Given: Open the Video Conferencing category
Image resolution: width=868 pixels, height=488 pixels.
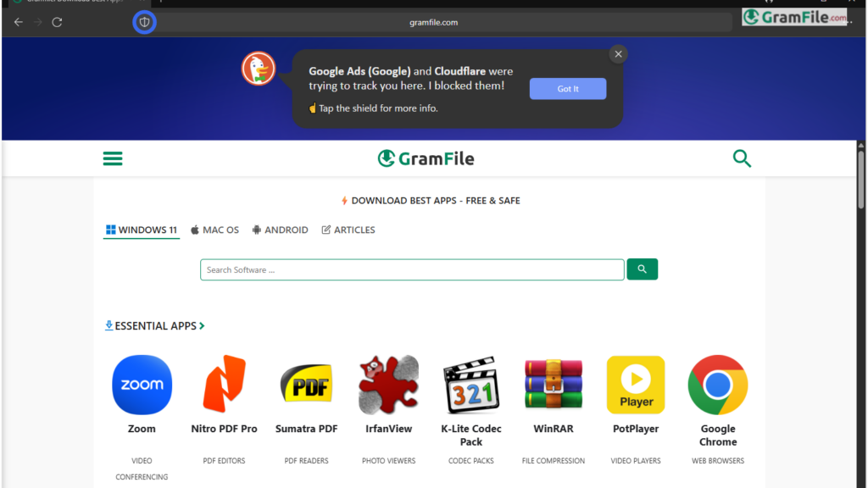Looking at the screenshot, I should 142,469.
